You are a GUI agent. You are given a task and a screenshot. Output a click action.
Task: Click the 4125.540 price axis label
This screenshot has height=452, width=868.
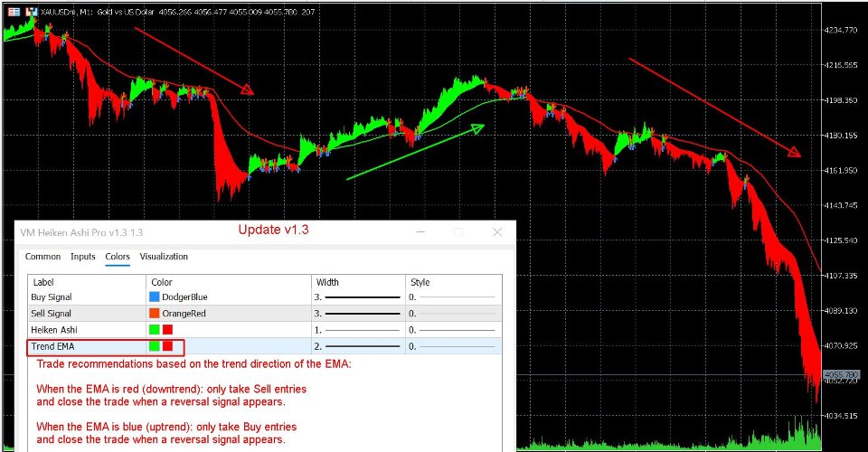coord(841,240)
